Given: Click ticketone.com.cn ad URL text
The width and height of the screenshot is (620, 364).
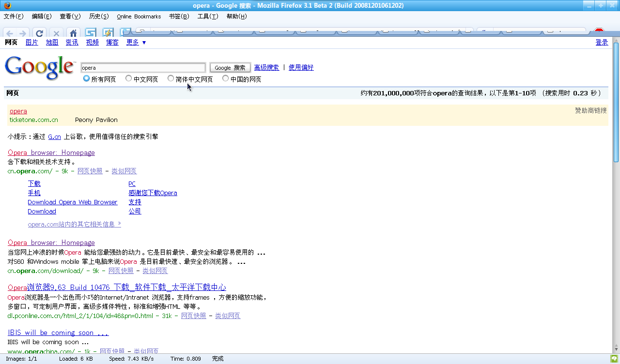Looking at the screenshot, I should point(34,120).
